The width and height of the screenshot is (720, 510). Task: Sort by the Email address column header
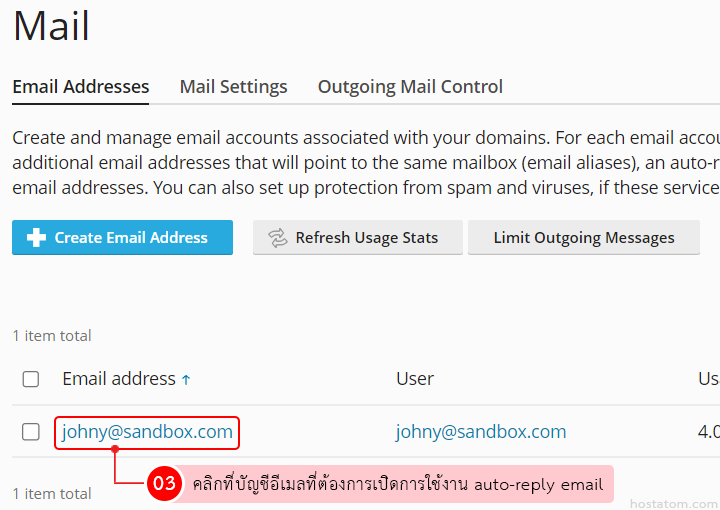pos(119,379)
